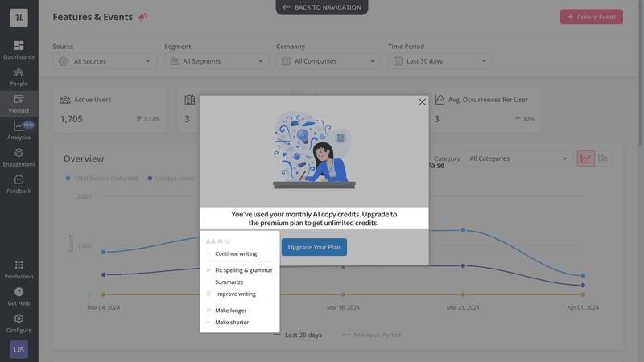644x362 pixels.
Task: Toggle Total Events Occurred legend
Action: 101,178
